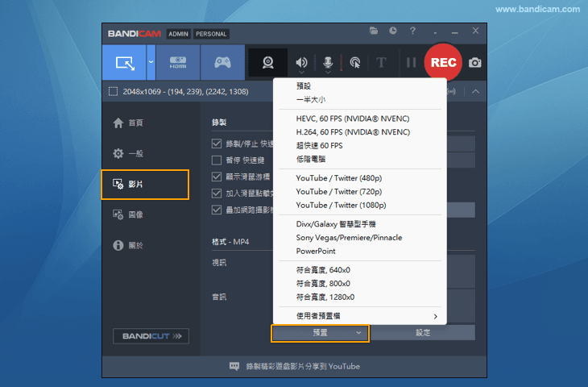Image resolution: width=588 pixels, height=387 pixels.
Task: Choose 符合寬度, 800x0 preset
Action: click(x=359, y=284)
